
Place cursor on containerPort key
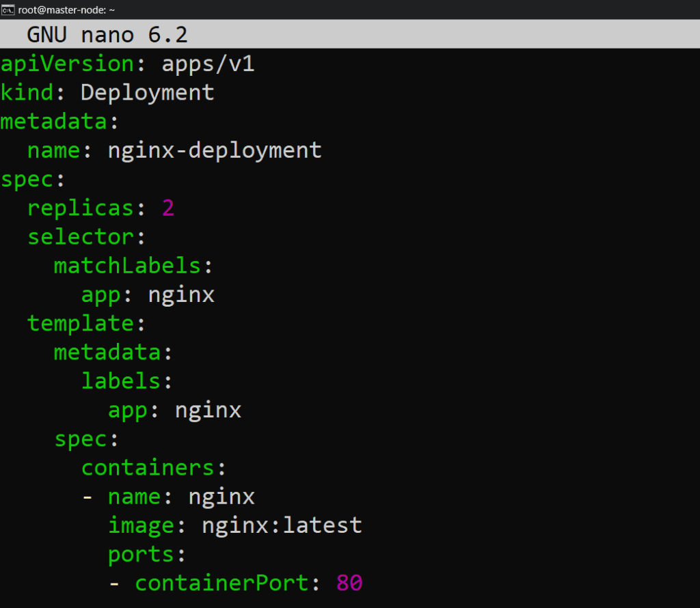pyautogui.click(x=221, y=583)
